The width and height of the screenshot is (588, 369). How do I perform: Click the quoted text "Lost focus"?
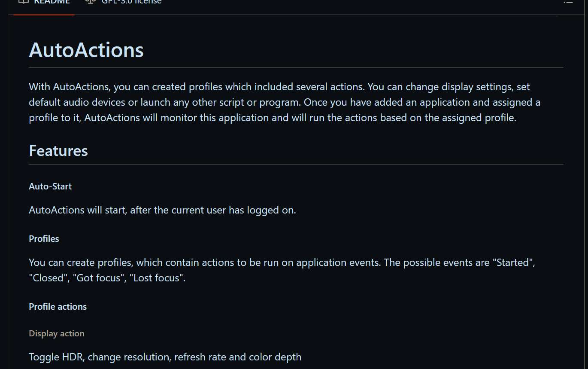(157, 278)
